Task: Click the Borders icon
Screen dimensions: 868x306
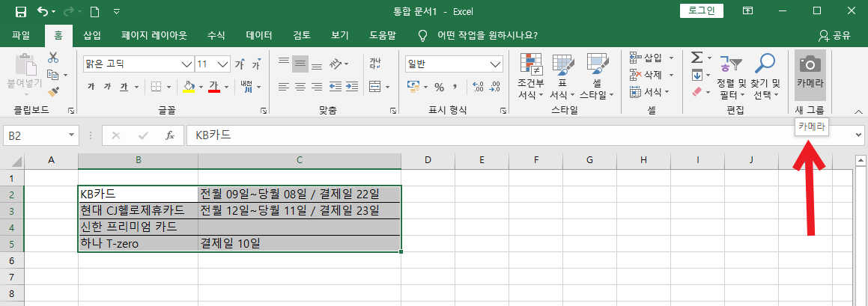Action: pyautogui.click(x=156, y=86)
